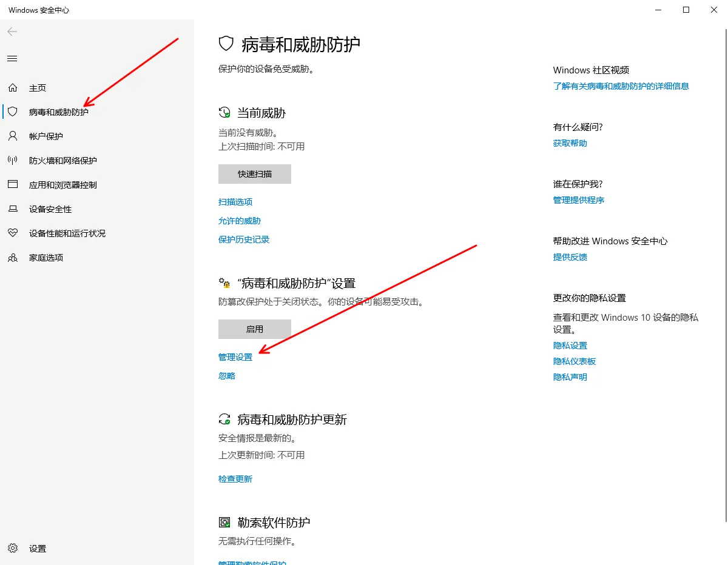Expand the hamburger navigation menu
The width and height of the screenshot is (728, 565).
(x=12, y=59)
